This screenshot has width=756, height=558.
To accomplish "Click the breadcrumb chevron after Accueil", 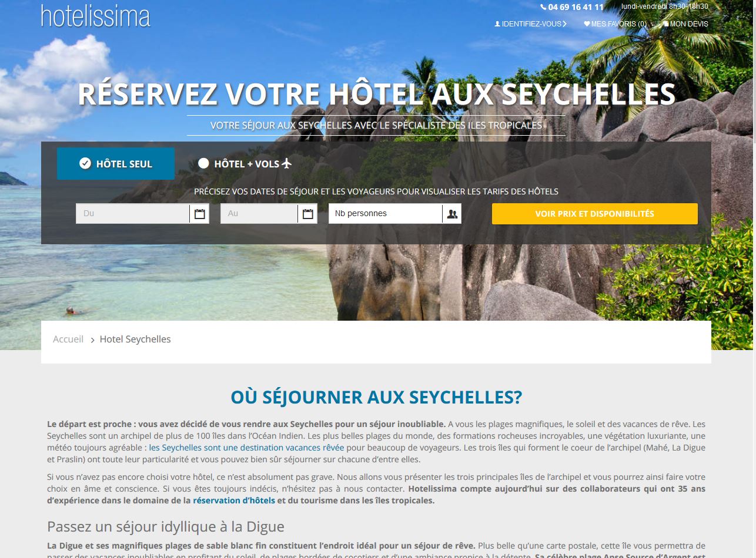I will pos(93,340).
